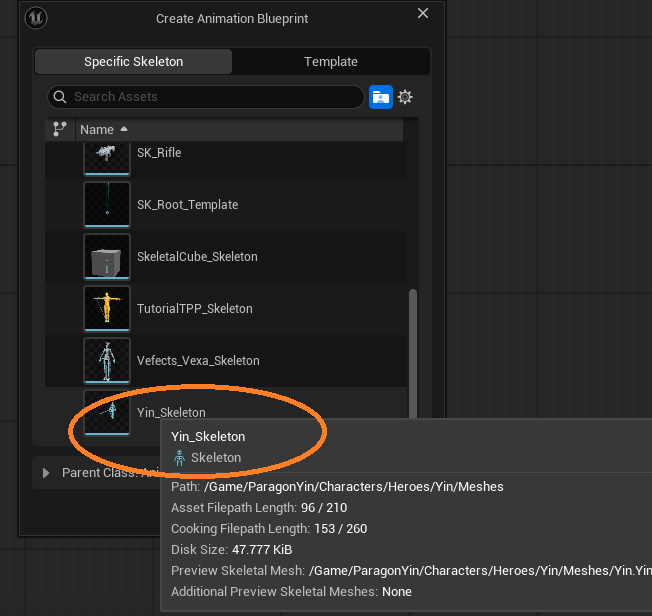Viewport: 652px width, 616px height.
Task: Select the TutorialTPP_Skeleton thumbnail
Action: click(107, 309)
